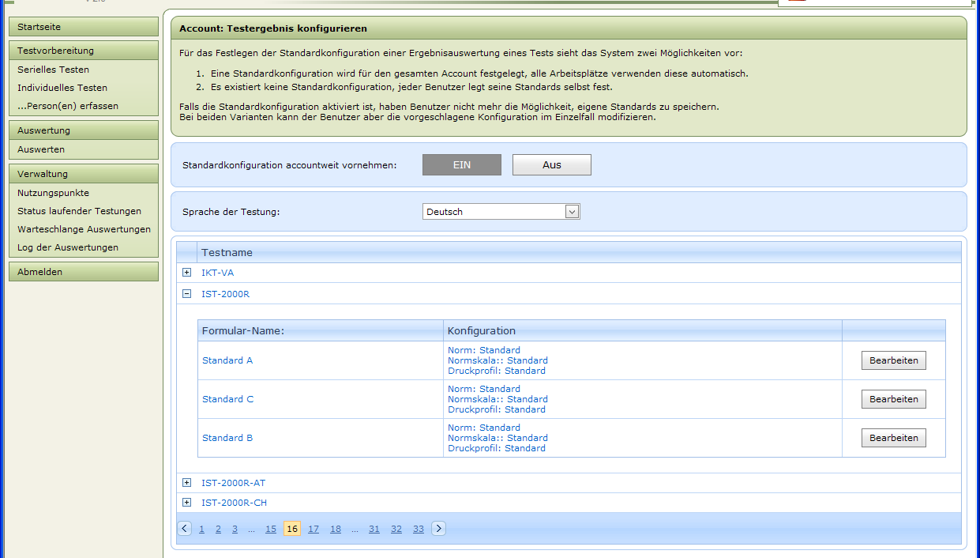The height and width of the screenshot is (558, 980).
Task: Expand the IST-2000R-AT row
Action: click(187, 483)
